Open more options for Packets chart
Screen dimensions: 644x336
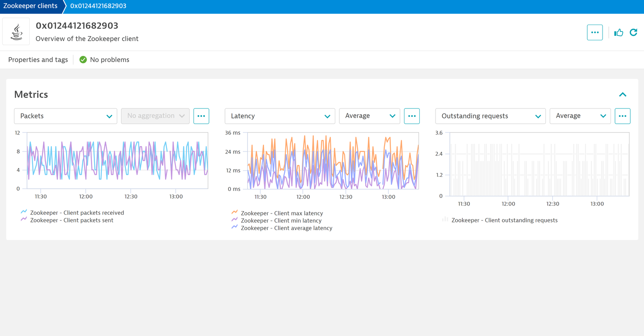pos(201,116)
